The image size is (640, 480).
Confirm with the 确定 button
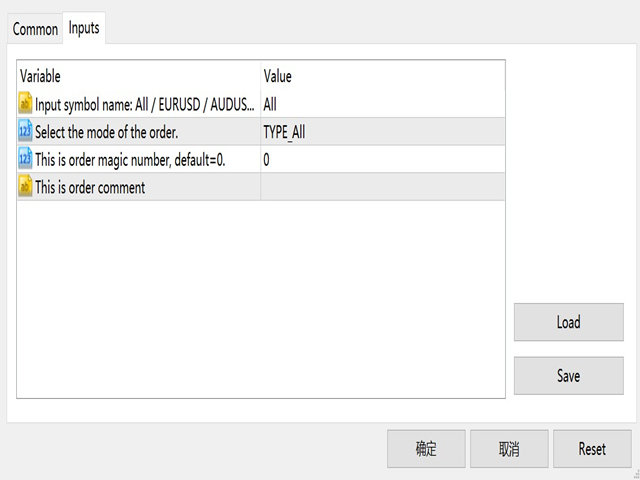[x=426, y=449]
